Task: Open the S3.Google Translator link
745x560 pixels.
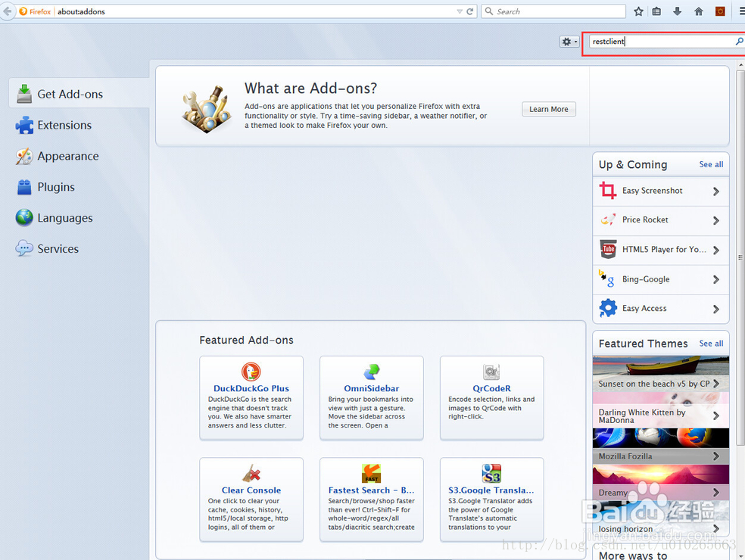Action: coord(491,490)
